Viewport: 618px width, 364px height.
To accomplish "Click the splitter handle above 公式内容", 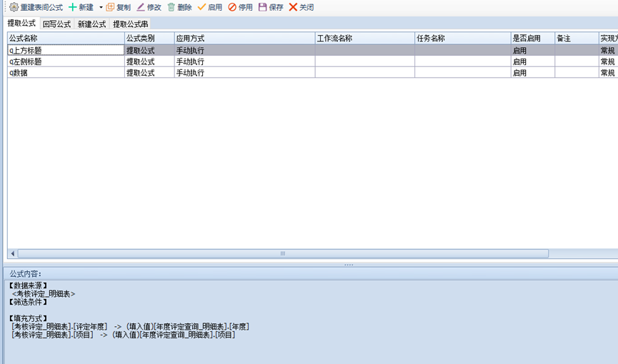I will 349,265.
